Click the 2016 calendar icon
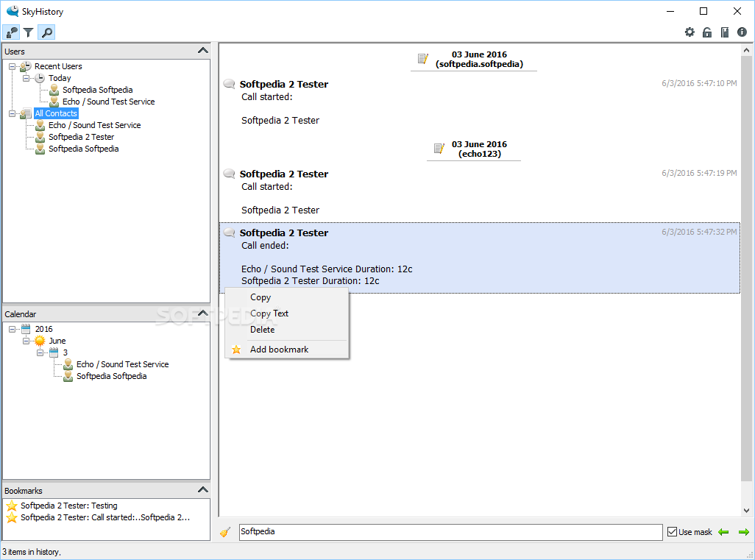 point(26,329)
